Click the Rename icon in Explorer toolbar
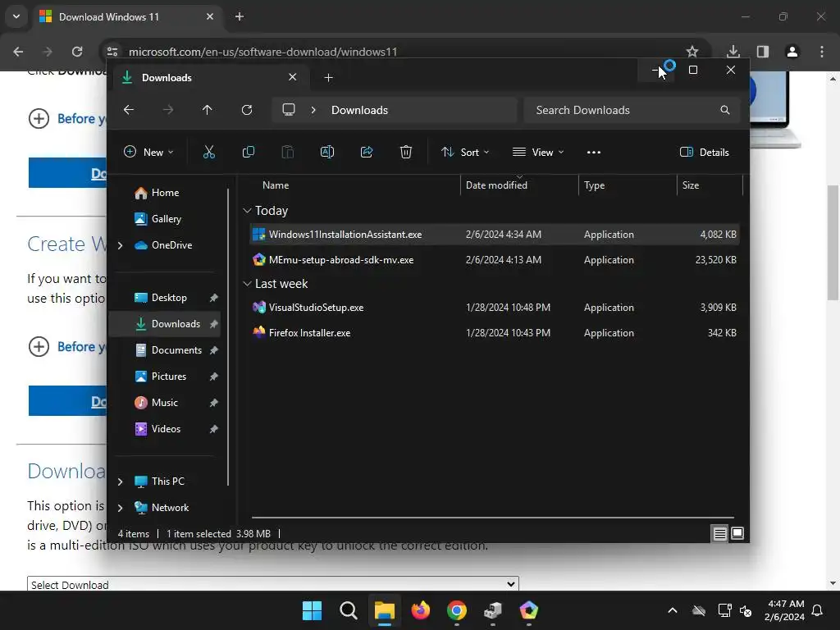Screen dimensions: 840x630 click(x=326, y=152)
